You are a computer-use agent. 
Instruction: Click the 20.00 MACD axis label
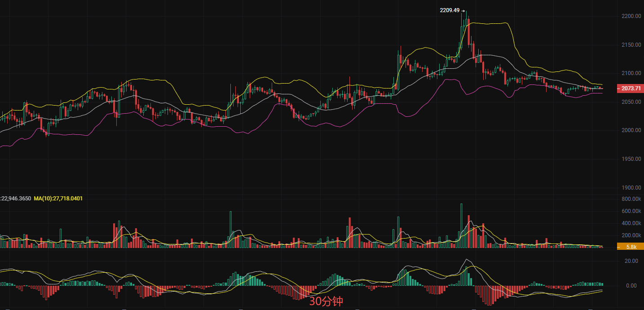(632, 261)
